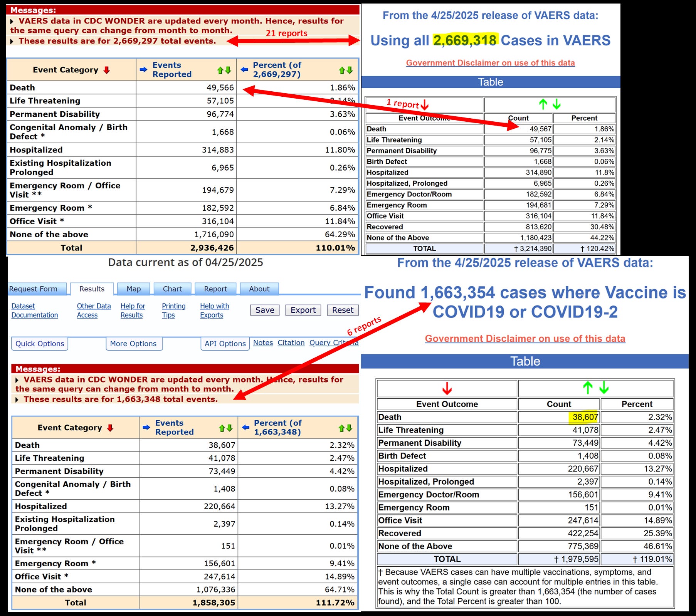Click the Export button
This screenshot has height=616, width=696.
click(x=303, y=310)
